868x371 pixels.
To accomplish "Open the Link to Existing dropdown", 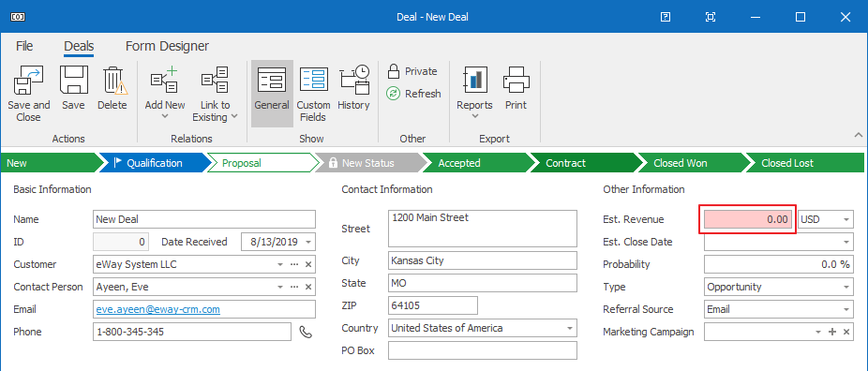I will coord(215,94).
